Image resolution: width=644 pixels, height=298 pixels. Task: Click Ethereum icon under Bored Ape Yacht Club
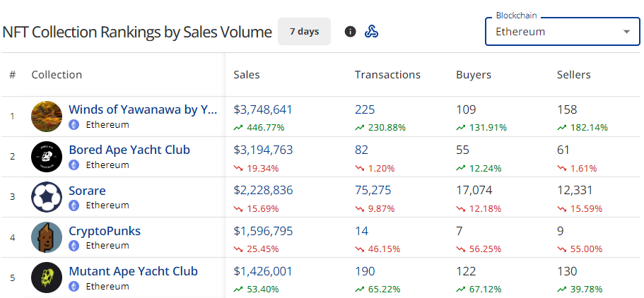pos(74,165)
